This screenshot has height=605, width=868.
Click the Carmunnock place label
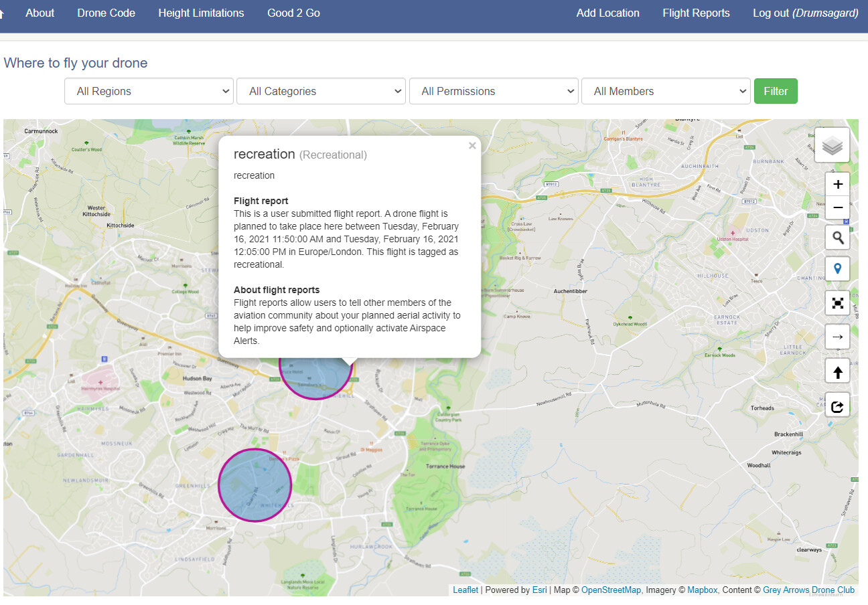pos(42,131)
